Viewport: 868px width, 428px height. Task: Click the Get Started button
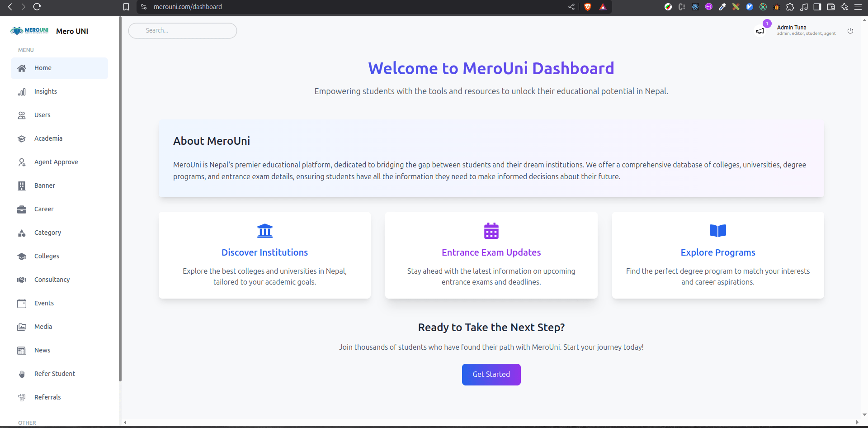pos(491,374)
